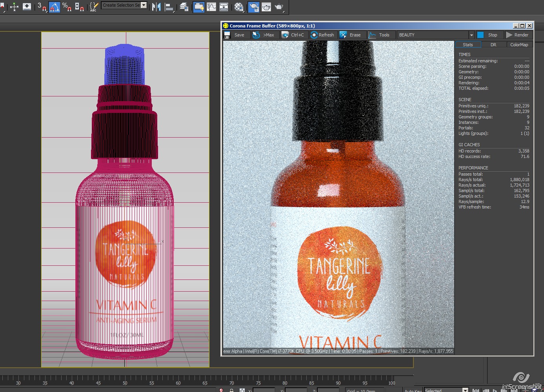Switch to the DR tab

493,45
